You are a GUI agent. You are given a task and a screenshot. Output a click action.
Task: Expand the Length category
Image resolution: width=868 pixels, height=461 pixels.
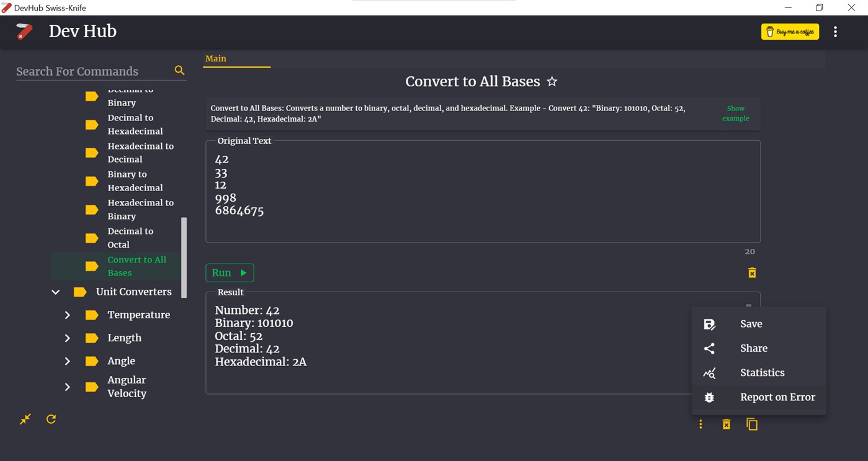(68, 338)
